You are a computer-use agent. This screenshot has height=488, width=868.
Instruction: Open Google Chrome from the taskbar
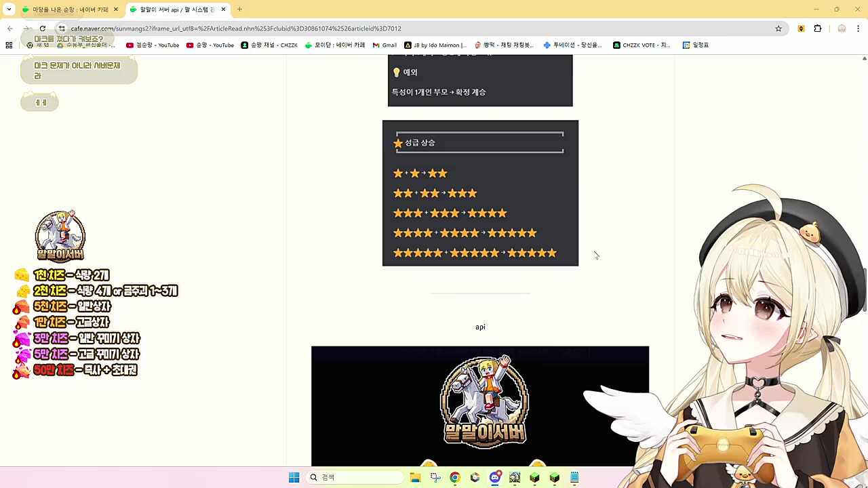pyautogui.click(x=455, y=478)
